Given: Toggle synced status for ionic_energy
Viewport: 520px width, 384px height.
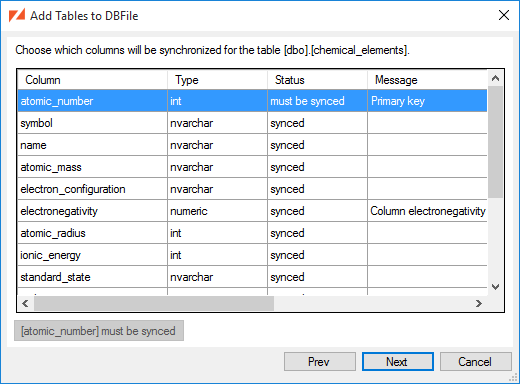Looking at the screenshot, I should (287, 255).
